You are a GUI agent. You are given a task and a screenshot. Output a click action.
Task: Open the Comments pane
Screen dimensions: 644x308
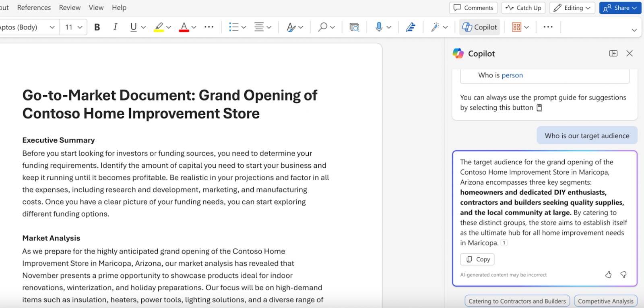click(x=473, y=8)
